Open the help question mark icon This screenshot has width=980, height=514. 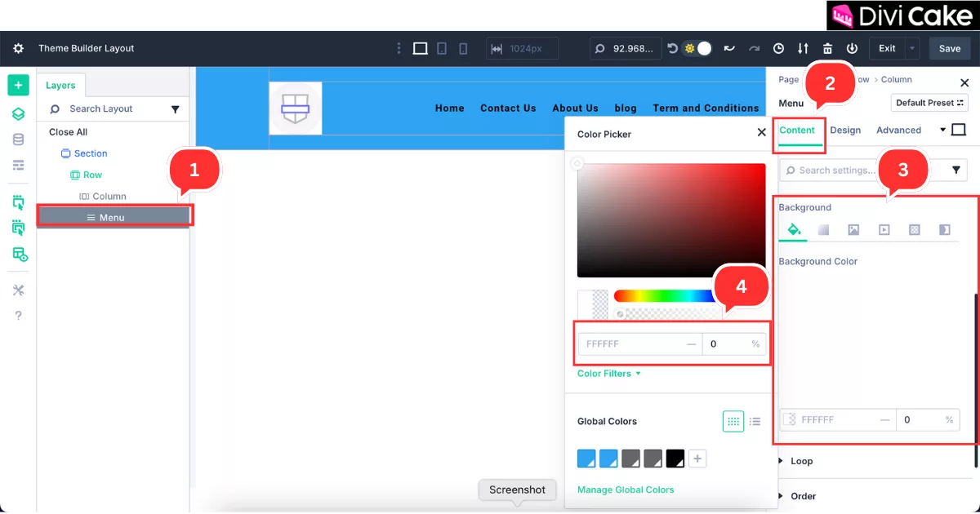coord(19,316)
